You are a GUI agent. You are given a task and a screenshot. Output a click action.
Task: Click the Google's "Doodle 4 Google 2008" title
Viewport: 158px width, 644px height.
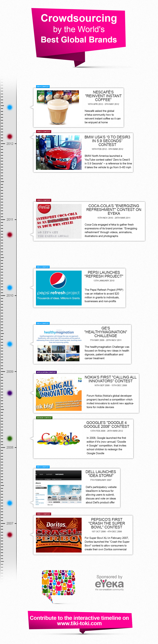pos(106,425)
